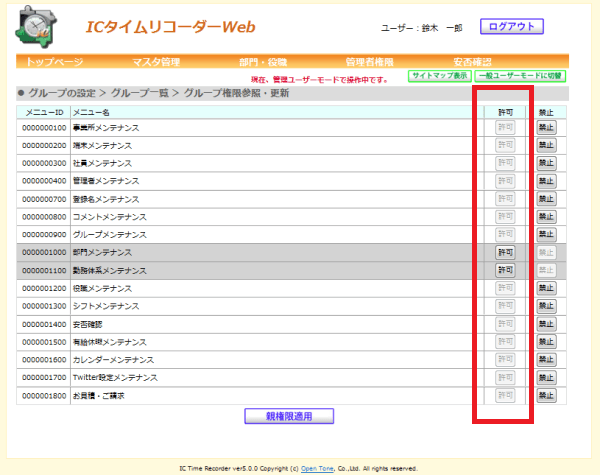The image size is (600, 475).
Task: Switch to 一般ユーザーモード with the green button
Action: click(x=520, y=76)
